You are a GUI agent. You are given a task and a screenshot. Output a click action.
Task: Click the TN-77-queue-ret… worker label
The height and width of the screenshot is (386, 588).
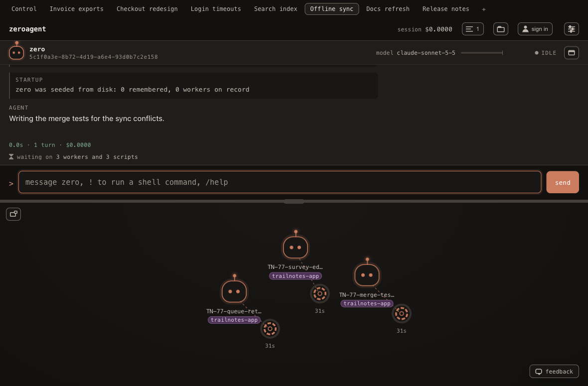tap(234, 311)
